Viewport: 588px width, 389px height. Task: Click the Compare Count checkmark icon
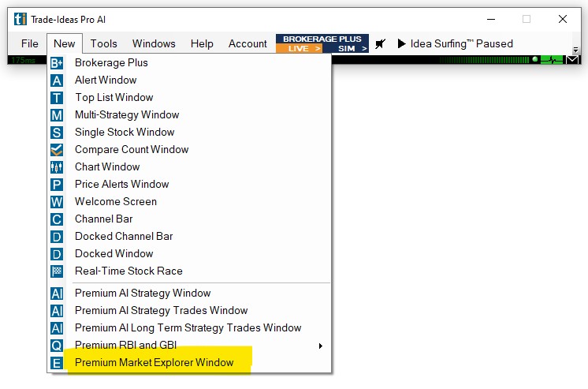point(57,149)
